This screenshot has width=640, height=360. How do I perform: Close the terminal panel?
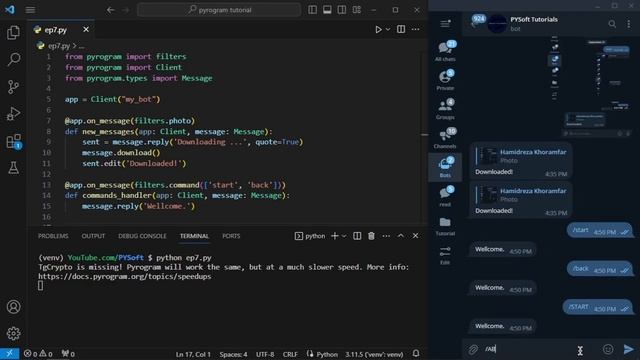coord(416,236)
